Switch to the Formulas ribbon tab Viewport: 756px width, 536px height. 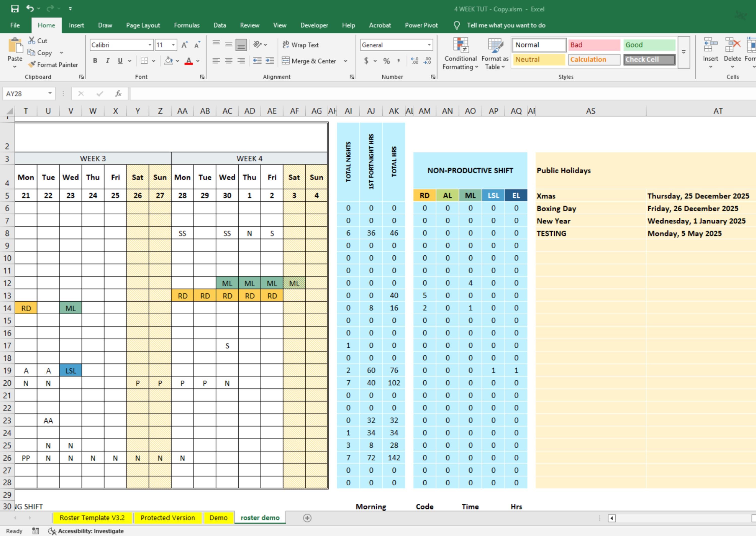point(187,25)
